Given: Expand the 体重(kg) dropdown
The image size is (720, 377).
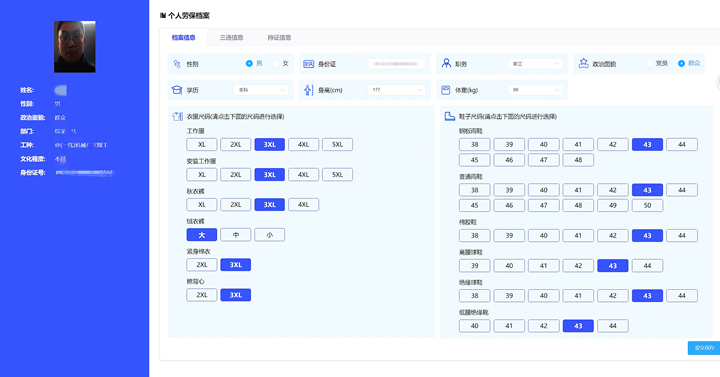Looking at the screenshot, I should [535, 90].
